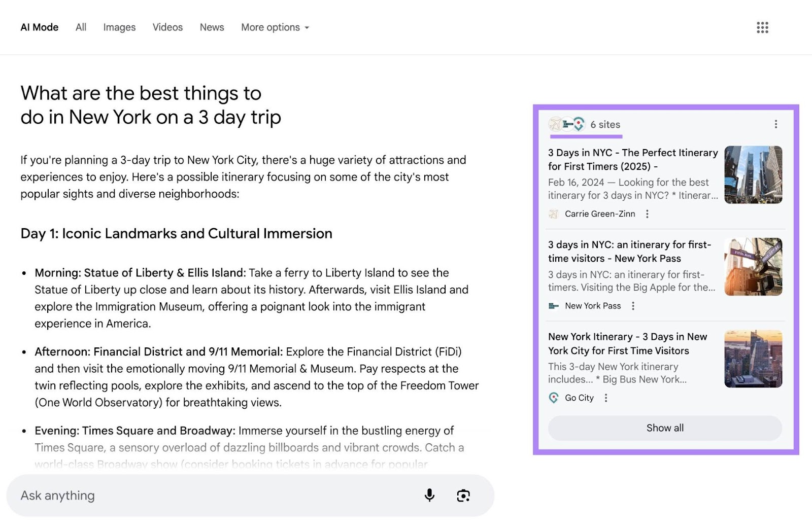The width and height of the screenshot is (812, 532).
Task: Open the Google apps launcher grid
Action: tap(762, 27)
